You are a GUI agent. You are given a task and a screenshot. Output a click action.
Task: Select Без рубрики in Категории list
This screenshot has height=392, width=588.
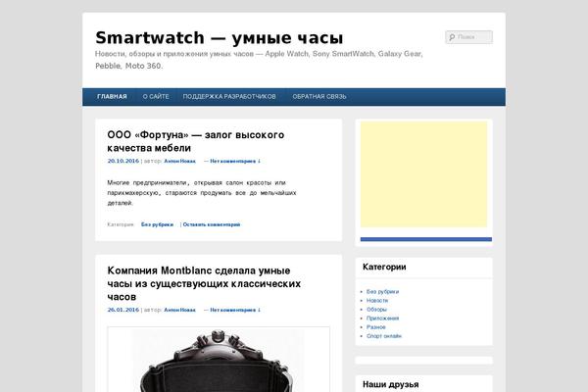382,291
